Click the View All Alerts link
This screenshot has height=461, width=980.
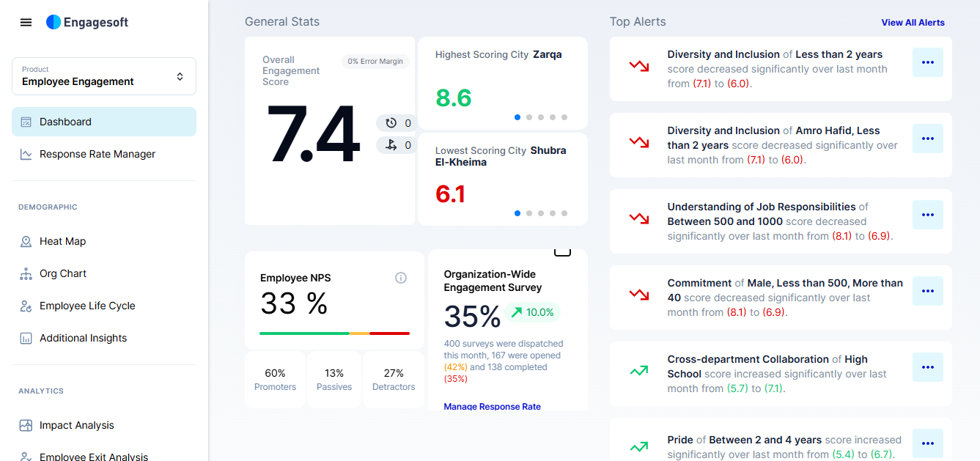(913, 23)
